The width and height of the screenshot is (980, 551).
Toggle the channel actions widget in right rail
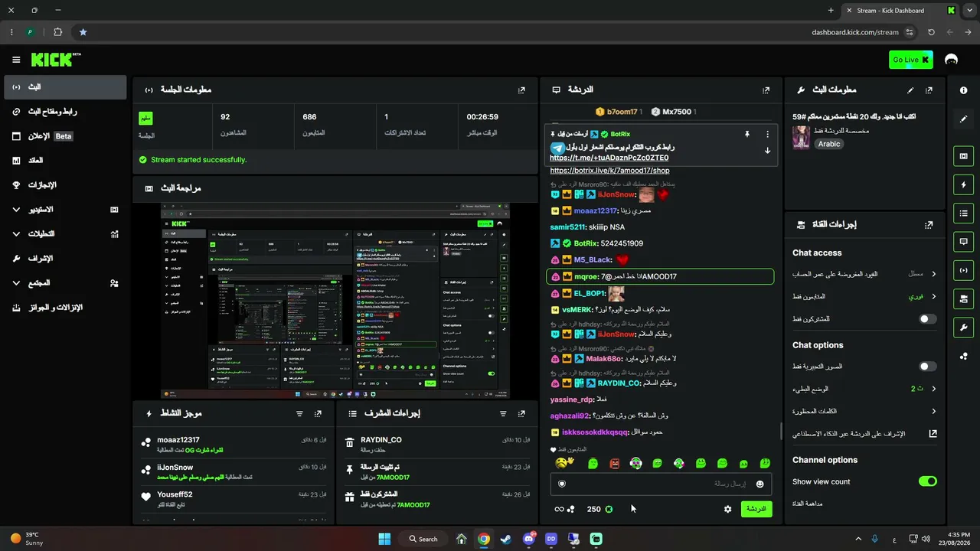click(963, 298)
